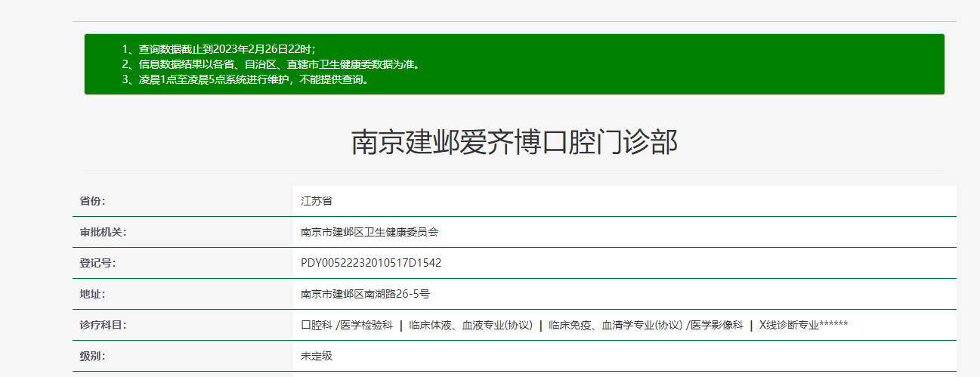Click 临床免疫、血清学专业(协议) entry
The image size is (980, 377).
coord(615,325)
